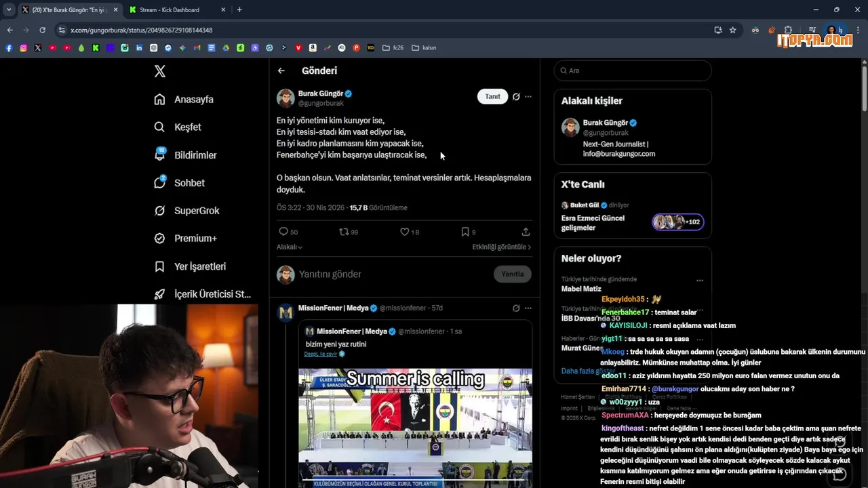
Task: Open the fc26 bookmarks folder
Action: (393, 47)
